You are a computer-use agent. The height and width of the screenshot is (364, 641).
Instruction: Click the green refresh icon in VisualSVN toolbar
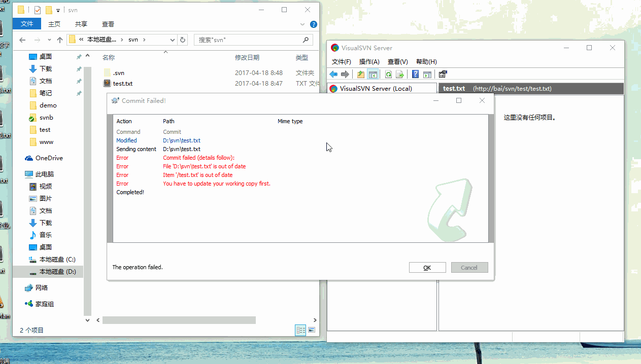(x=388, y=75)
